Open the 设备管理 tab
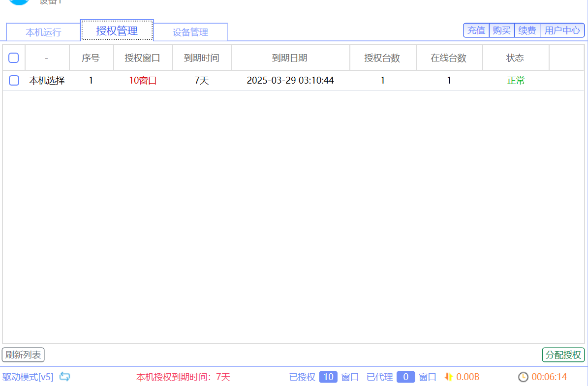This screenshot has width=588, height=386. point(190,32)
